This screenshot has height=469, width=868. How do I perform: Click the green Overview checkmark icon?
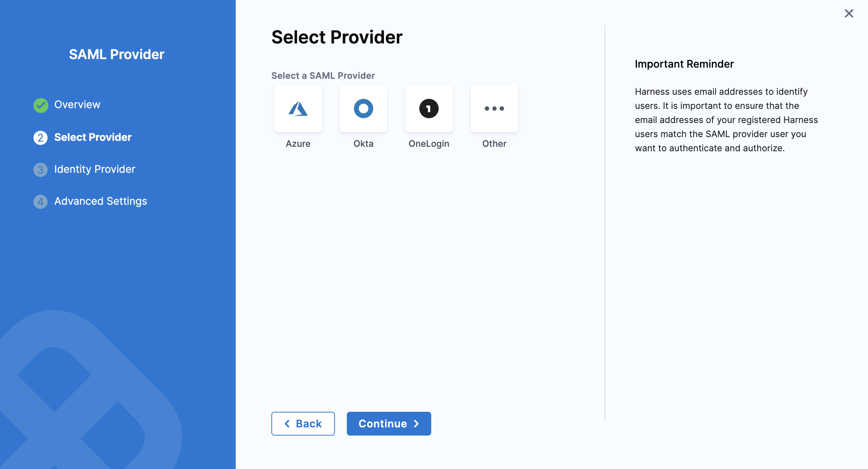[x=41, y=105]
